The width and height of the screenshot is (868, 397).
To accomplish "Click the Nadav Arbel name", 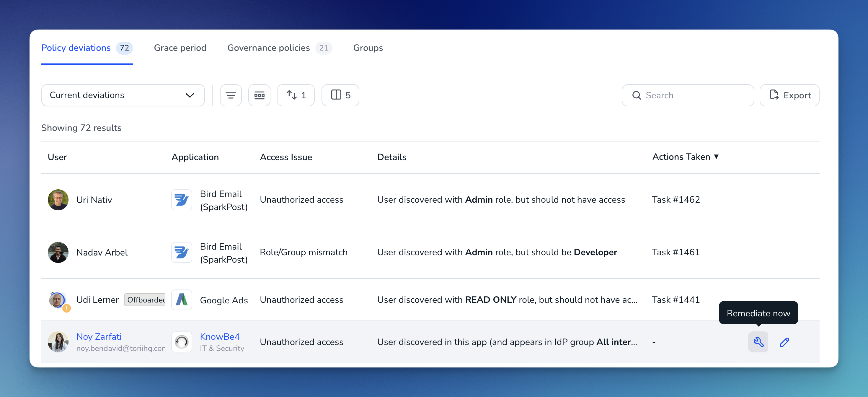I will pyautogui.click(x=102, y=253).
